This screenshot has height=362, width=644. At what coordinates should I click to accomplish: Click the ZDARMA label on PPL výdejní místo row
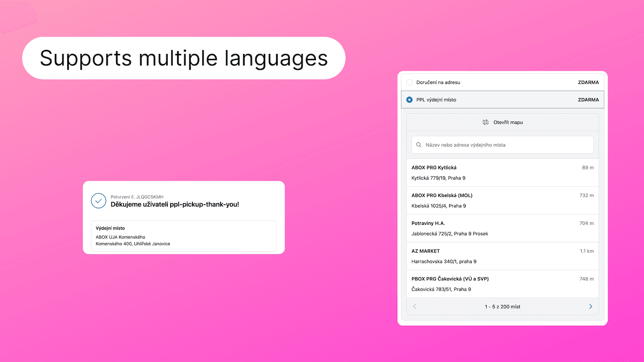[x=588, y=99]
